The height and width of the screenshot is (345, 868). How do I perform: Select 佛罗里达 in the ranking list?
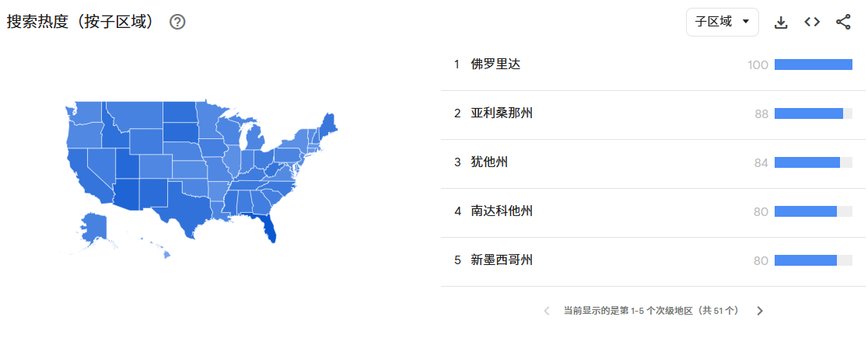point(495,64)
